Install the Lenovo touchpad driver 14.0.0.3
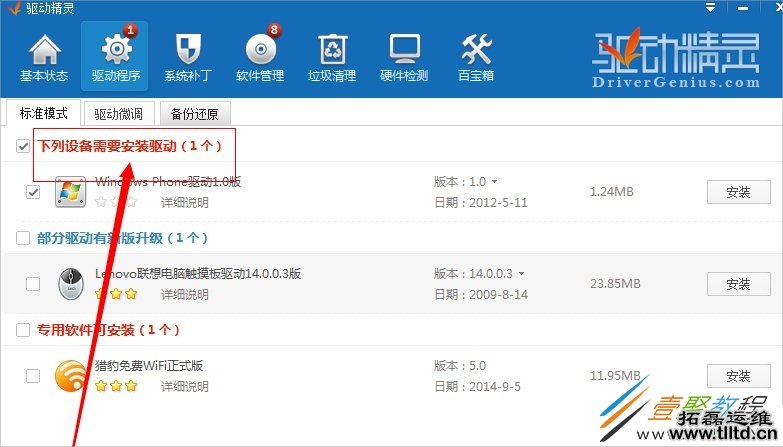The height and width of the screenshot is (447, 783). pyautogui.click(x=739, y=284)
